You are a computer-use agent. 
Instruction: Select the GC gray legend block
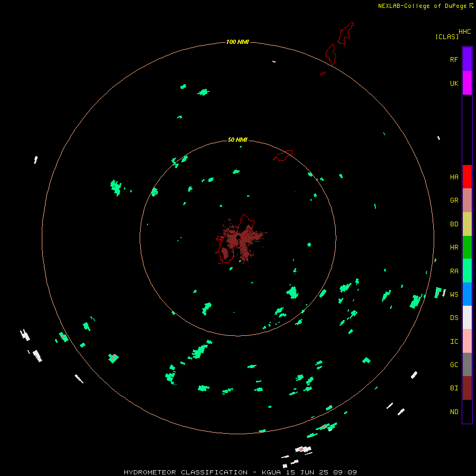click(x=467, y=364)
